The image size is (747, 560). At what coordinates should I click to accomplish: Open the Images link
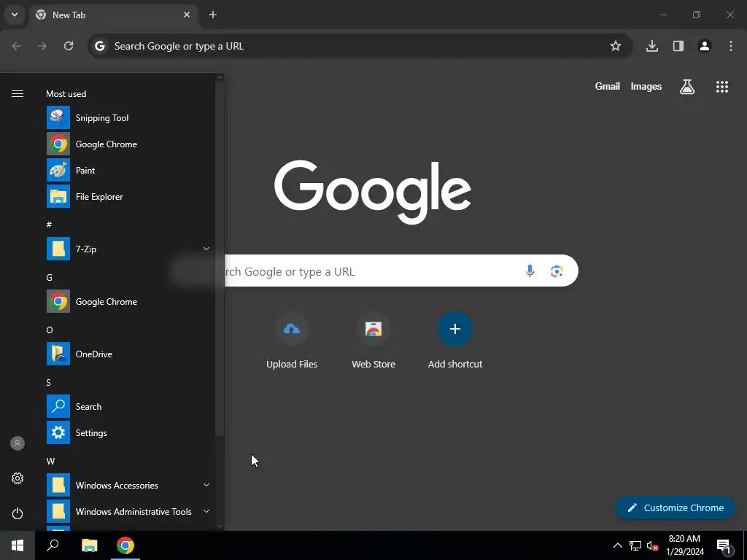(x=646, y=86)
